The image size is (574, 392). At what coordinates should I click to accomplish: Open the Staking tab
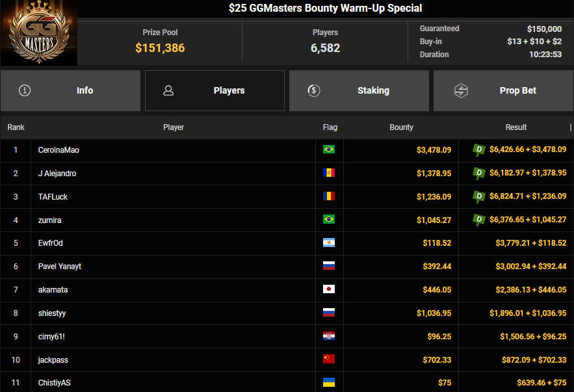pyautogui.click(x=359, y=91)
